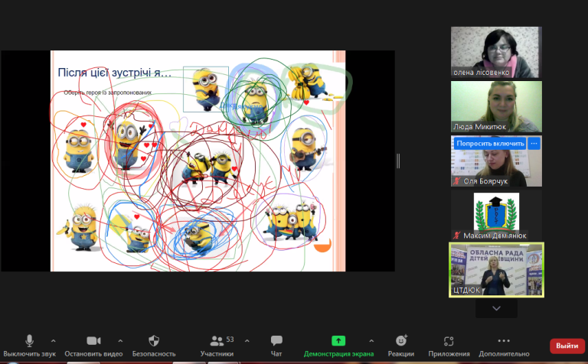Viewport: 588px width, 364px height.
Task: Open video options arrow beside camera icon
Action: 120,341
